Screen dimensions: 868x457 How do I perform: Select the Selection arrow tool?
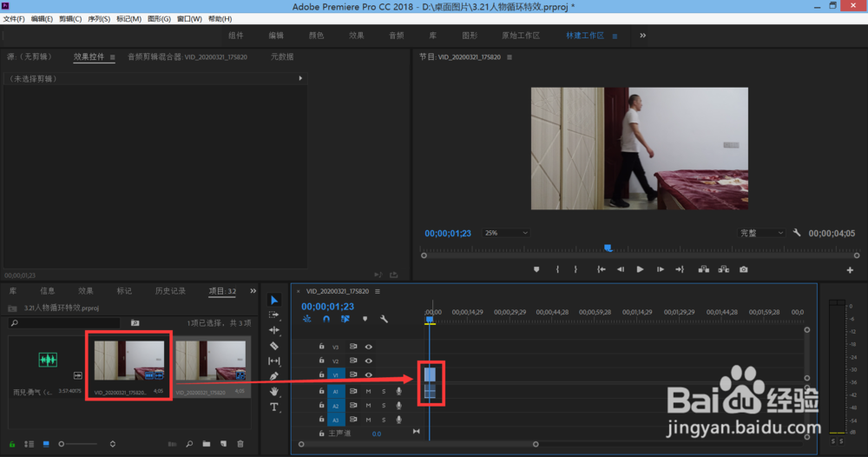pyautogui.click(x=274, y=301)
